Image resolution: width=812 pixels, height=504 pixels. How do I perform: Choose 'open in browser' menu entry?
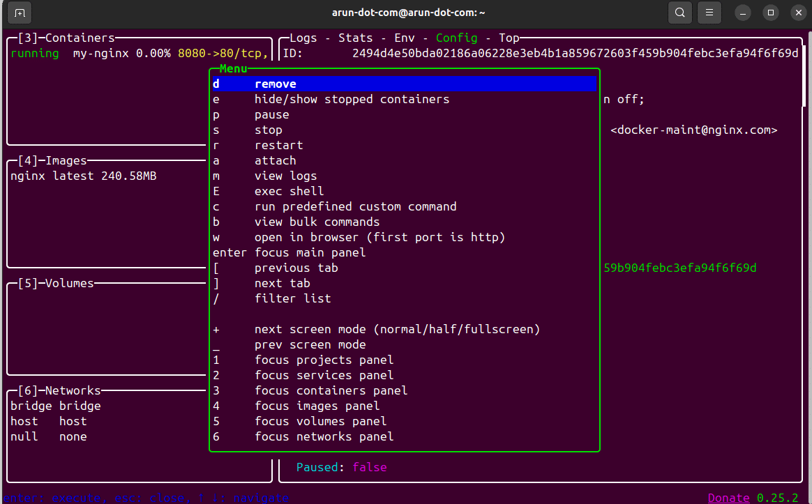point(405,237)
